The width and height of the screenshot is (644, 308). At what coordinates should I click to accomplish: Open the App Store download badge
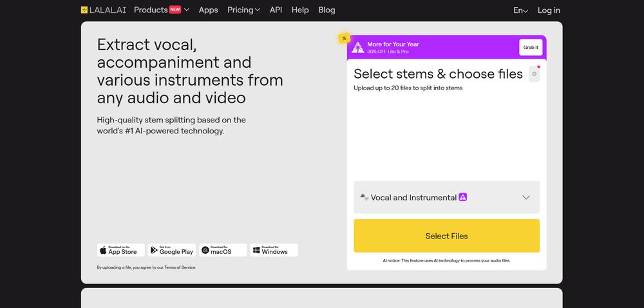pos(120,250)
